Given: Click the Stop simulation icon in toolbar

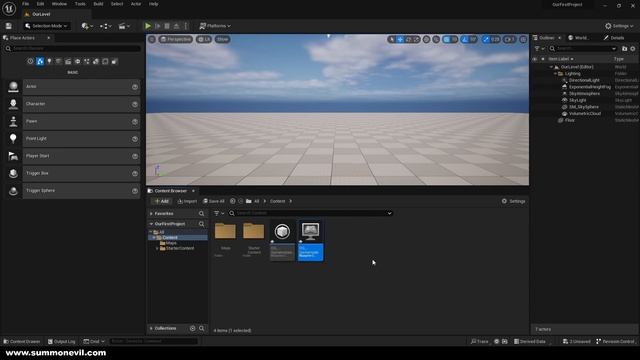Looking at the screenshot, I should [x=167, y=26].
